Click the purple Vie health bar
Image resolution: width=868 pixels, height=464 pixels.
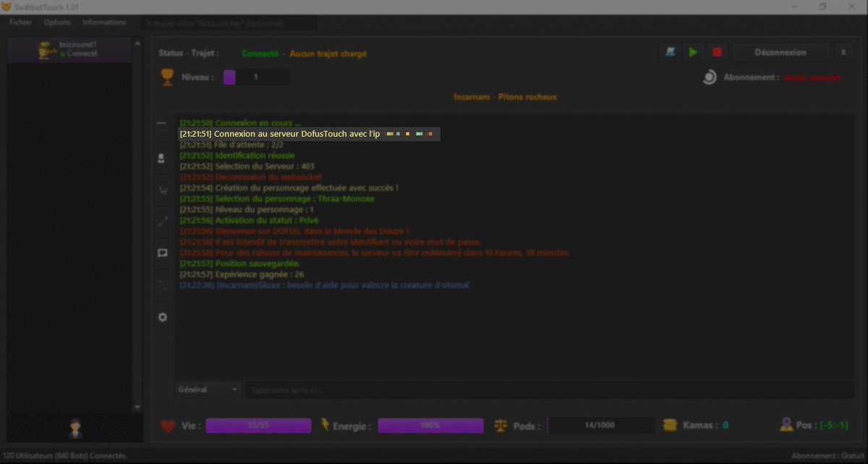click(258, 426)
